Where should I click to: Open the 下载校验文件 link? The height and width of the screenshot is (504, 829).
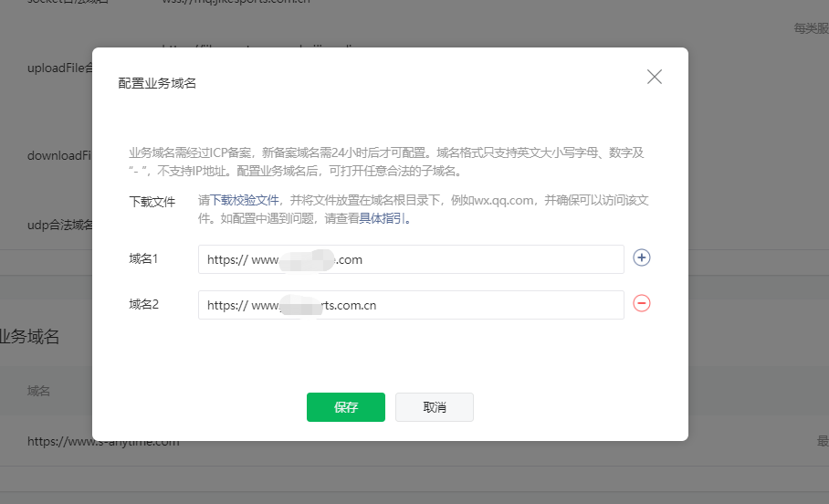245,201
